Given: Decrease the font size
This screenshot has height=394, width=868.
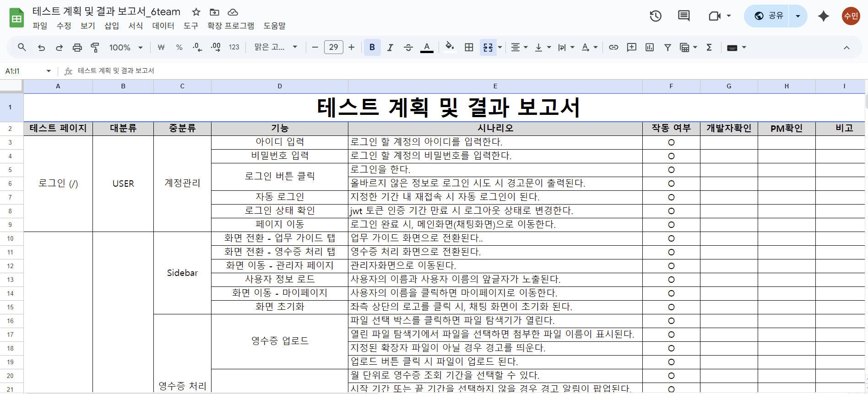Looking at the screenshot, I should [x=315, y=47].
